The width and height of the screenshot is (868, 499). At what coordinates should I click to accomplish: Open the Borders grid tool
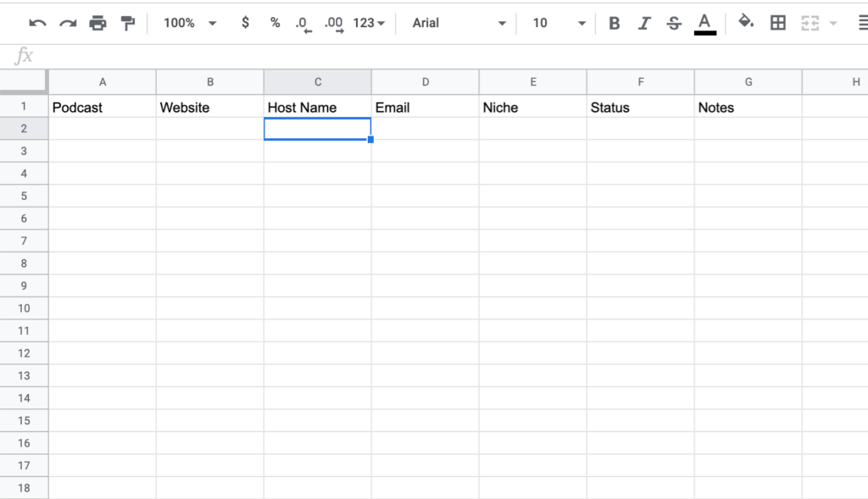pyautogui.click(x=778, y=23)
